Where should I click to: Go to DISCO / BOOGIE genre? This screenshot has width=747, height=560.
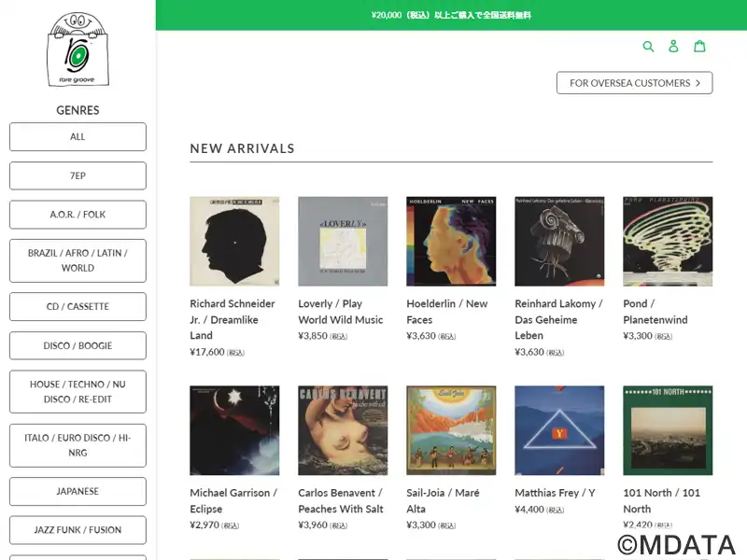(x=78, y=345)
